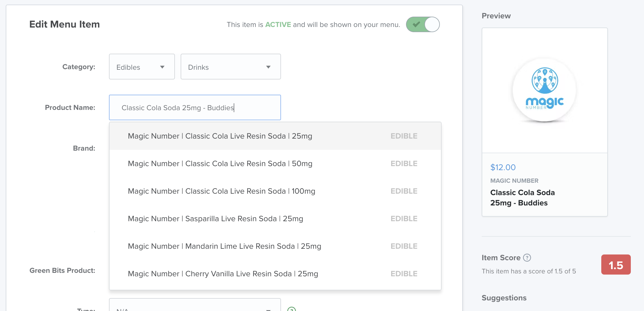Click 'This item has a score of 1.5 of 5'
The height and width of the screenshot is (311, 644).
529,271
